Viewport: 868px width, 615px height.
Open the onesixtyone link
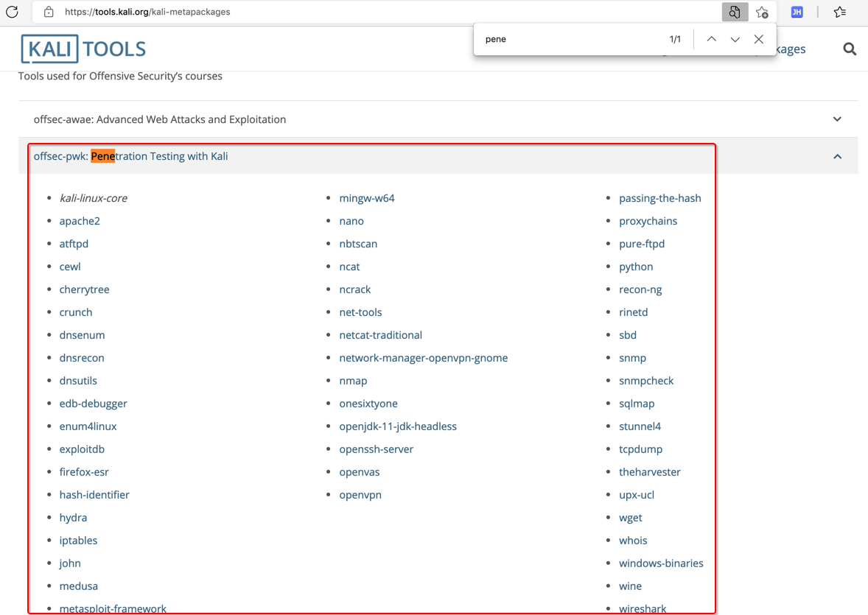pyautogui.click(x=368, y=404)
